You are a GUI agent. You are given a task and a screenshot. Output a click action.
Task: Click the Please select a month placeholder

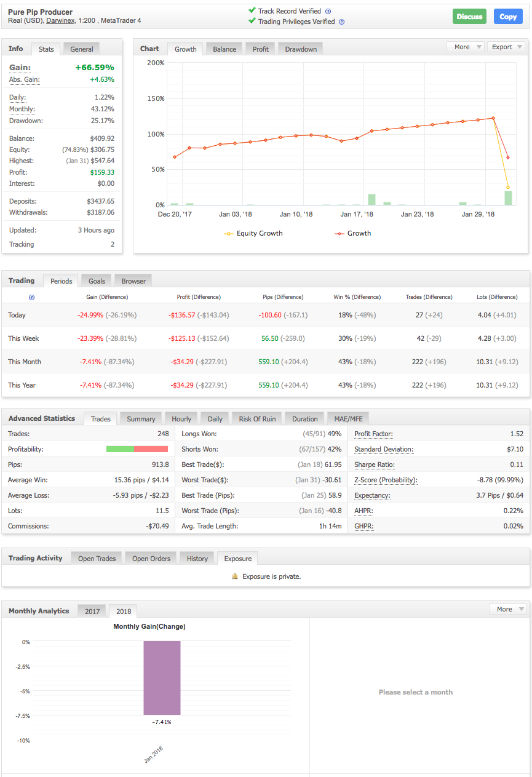(x=416, y=692)
